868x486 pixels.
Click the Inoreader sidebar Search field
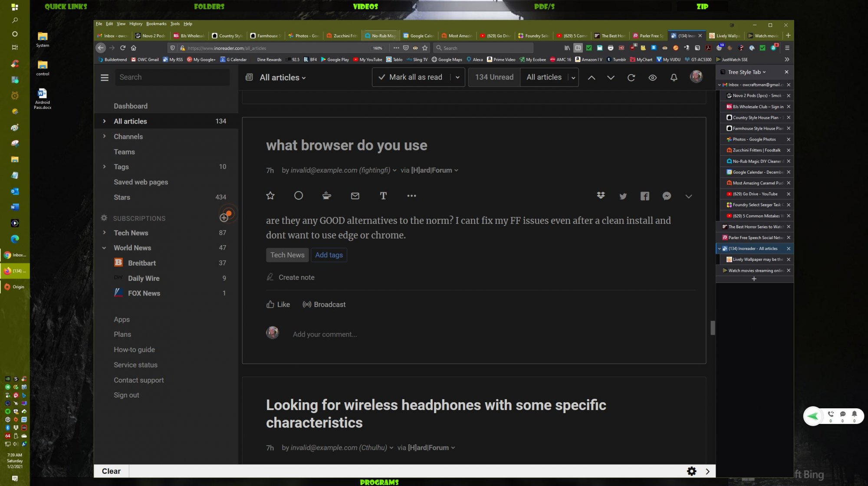tap(172, 77)
